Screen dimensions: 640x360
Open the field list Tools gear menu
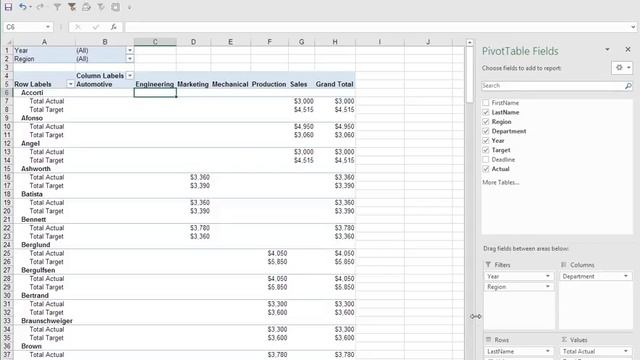point(622,68)
